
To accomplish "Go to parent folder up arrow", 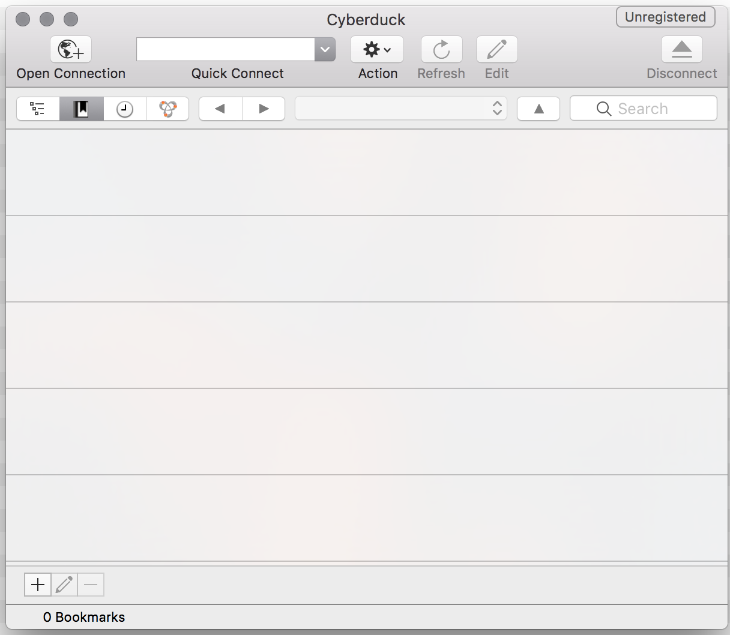I will point(539,109).
